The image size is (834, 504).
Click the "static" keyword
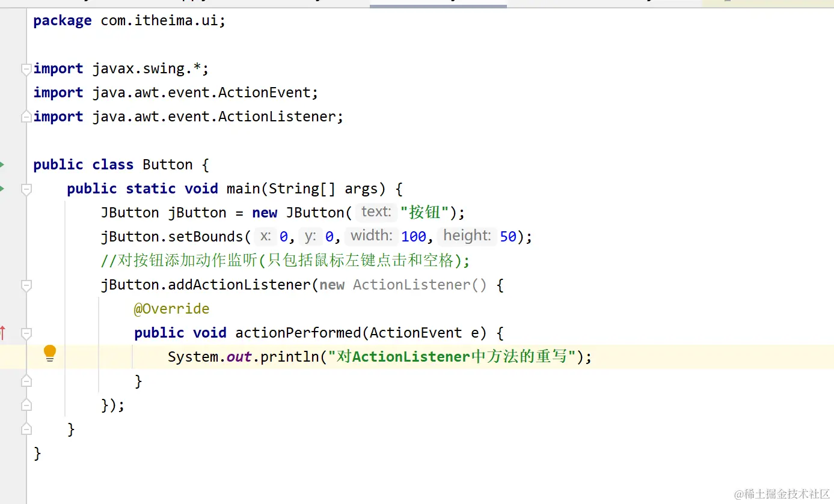pos(151,189)
